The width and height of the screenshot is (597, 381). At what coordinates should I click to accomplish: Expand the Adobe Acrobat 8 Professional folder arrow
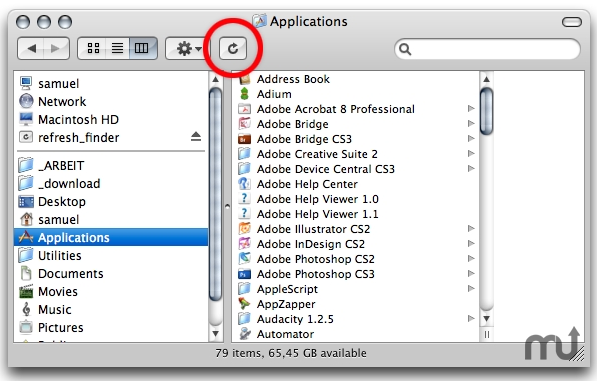[471, 108]
